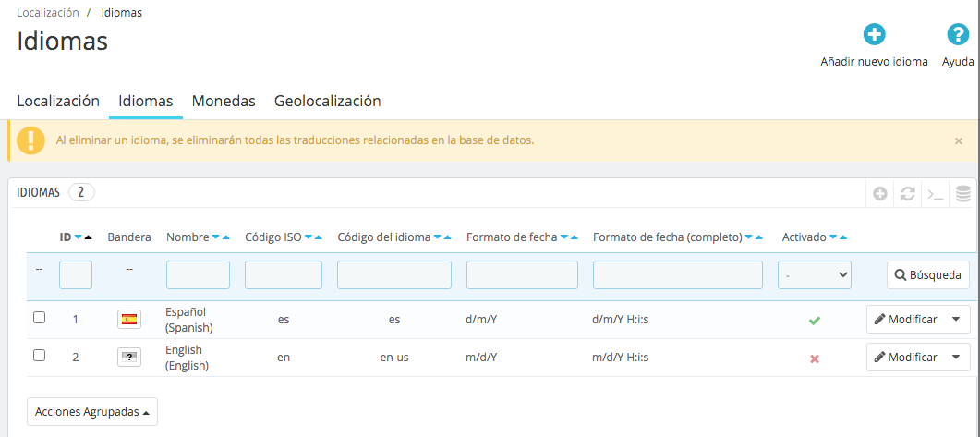Click the Nombre filter input field

click(199, 275)
